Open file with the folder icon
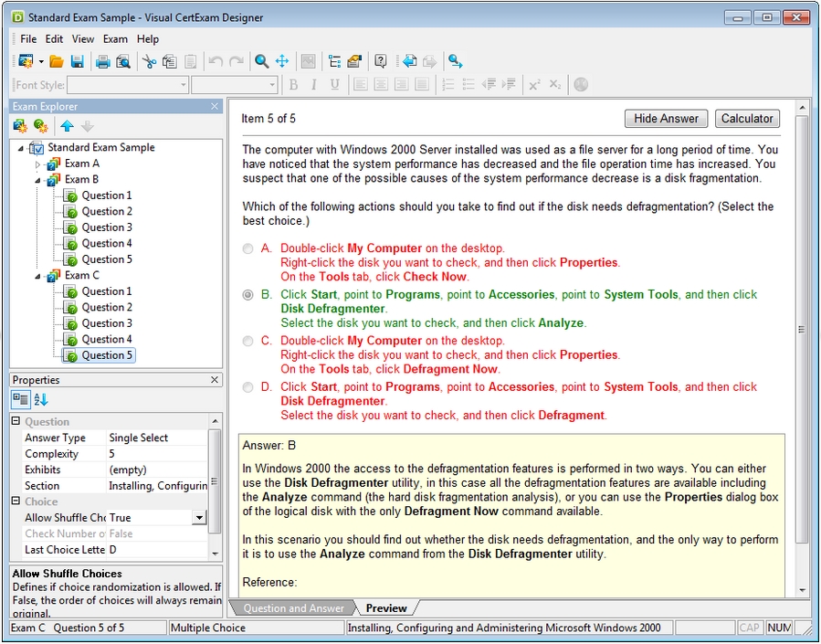Image resolution: width=821 pixels, height=644 pixels. pyautogui.click(x=57, y=62)
